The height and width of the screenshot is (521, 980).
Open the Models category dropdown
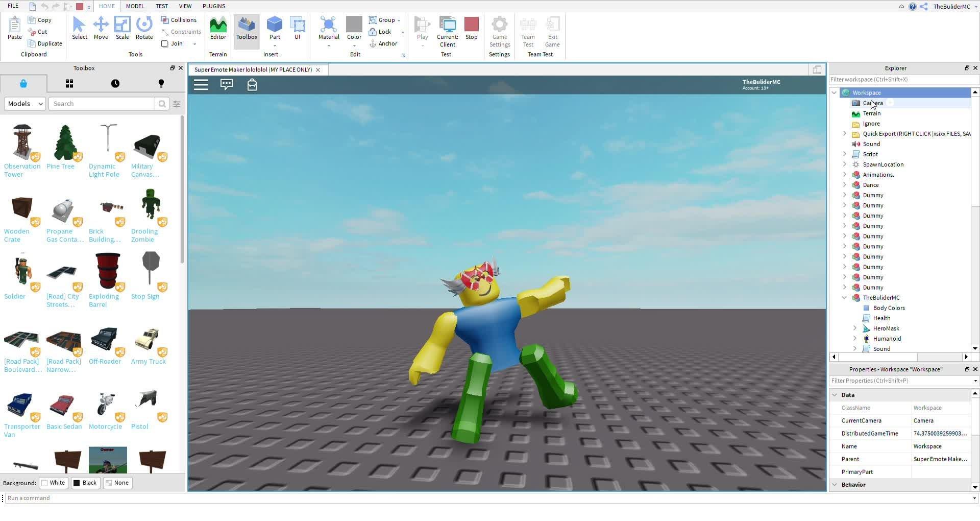tap(25, 104)
